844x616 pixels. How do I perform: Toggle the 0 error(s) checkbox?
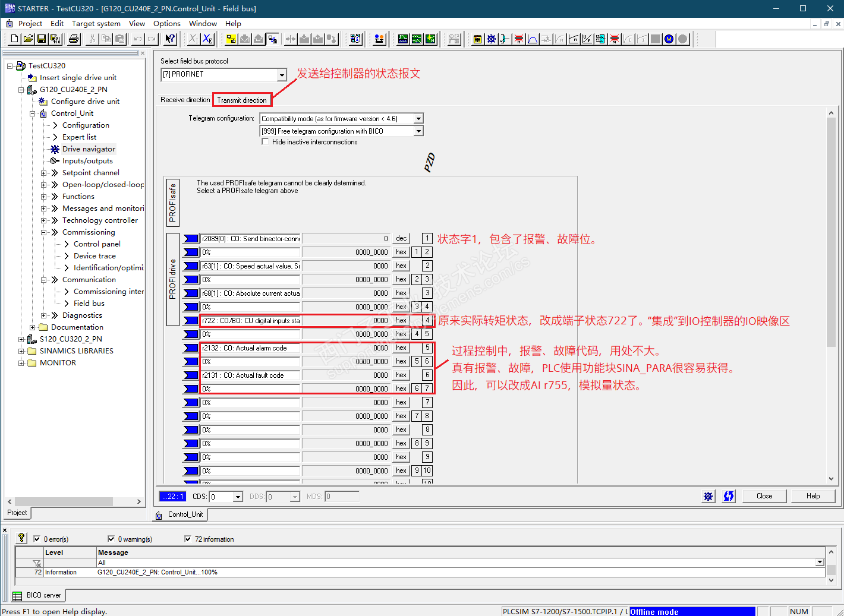(37, 539)
